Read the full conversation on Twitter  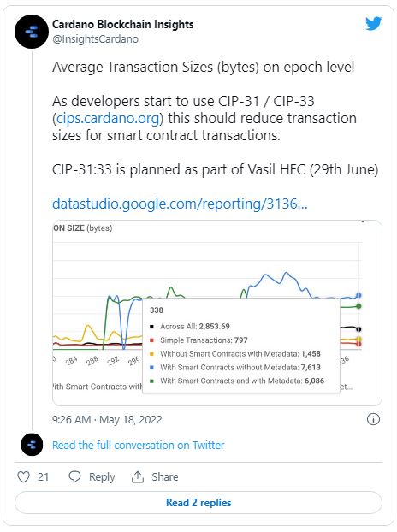(x=138, y=445)
